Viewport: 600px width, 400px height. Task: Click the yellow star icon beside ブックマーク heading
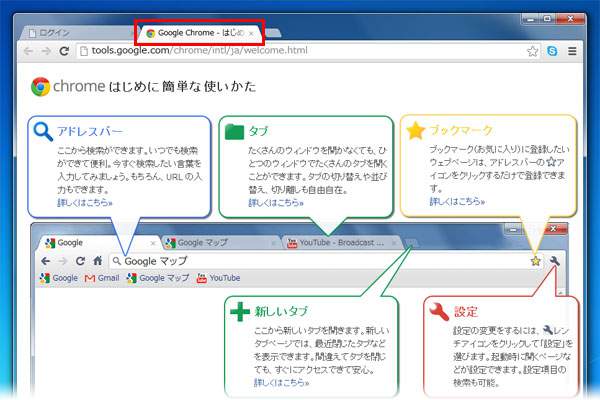point(416,131)
